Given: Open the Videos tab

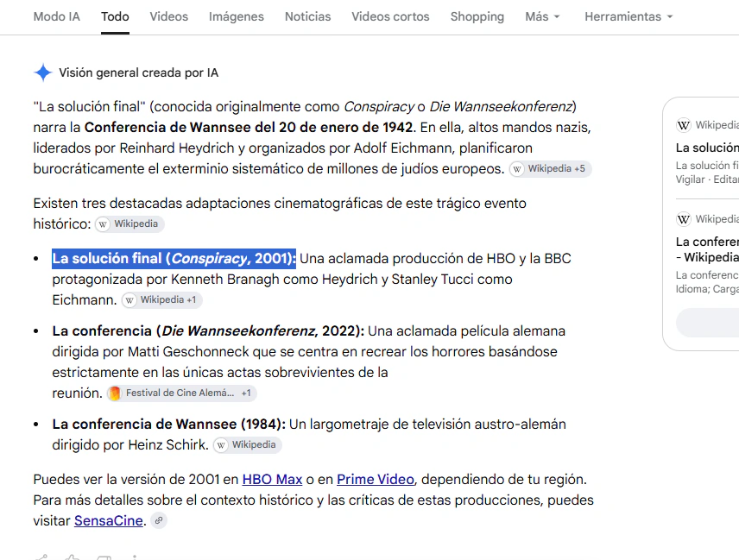Looking at the screenshot, I should pyautogui.click(x=168, y=16).
